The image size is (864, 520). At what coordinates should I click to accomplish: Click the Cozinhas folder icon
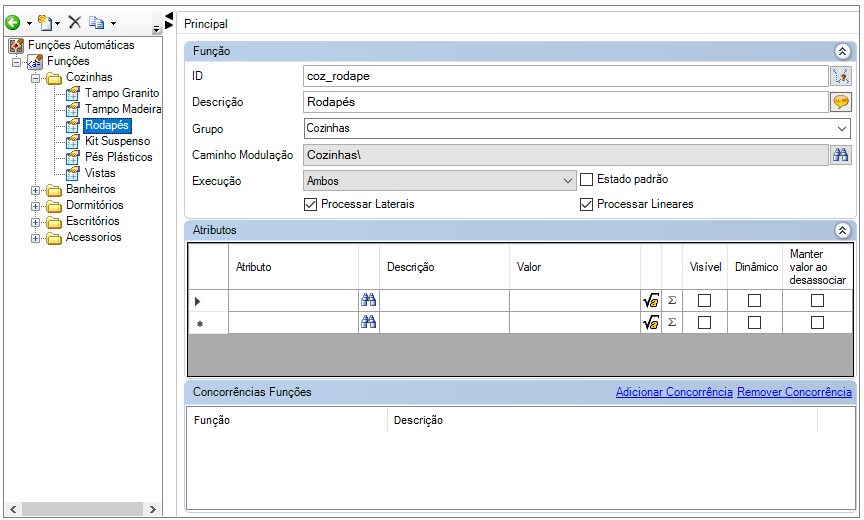pos(54,78)
